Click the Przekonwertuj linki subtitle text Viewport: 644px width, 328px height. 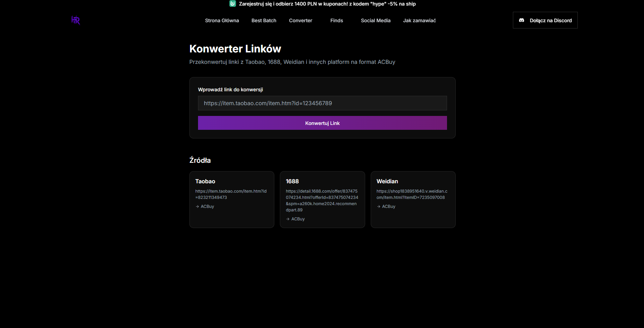click(x=292, y=62)
